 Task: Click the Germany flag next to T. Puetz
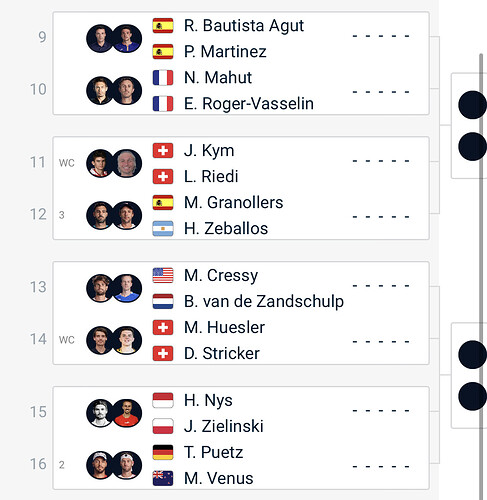[x=163, y=452]
